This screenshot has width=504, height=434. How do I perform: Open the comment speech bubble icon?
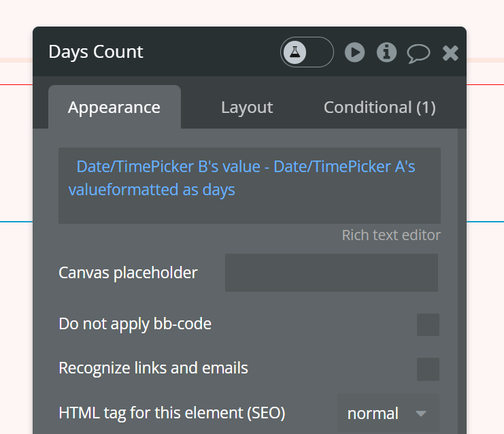coord(418,53)
